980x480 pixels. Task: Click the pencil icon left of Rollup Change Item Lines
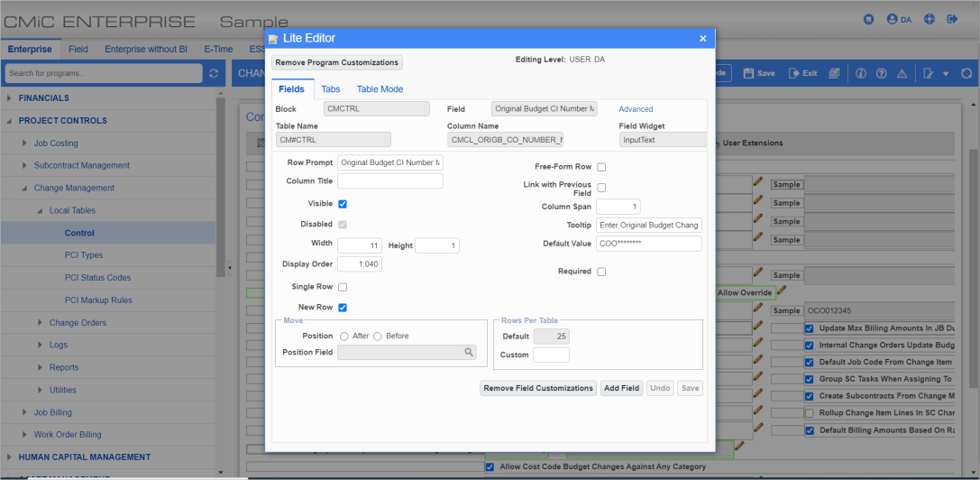tap(758, 410)
